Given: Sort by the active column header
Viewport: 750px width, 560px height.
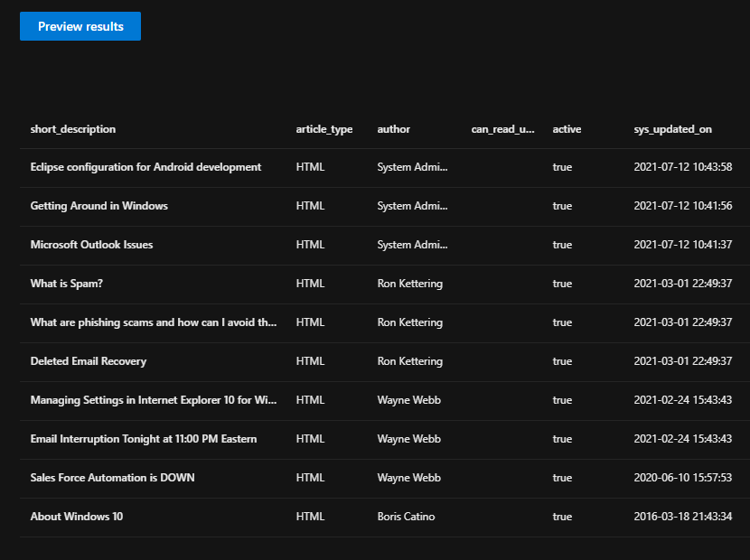Looking at the screenshot, I should 566,129.
